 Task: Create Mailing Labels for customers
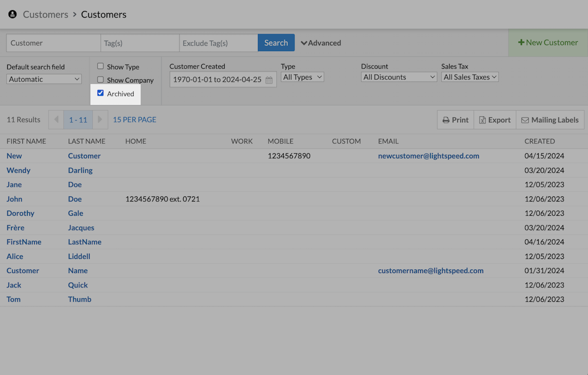(550, 120)
